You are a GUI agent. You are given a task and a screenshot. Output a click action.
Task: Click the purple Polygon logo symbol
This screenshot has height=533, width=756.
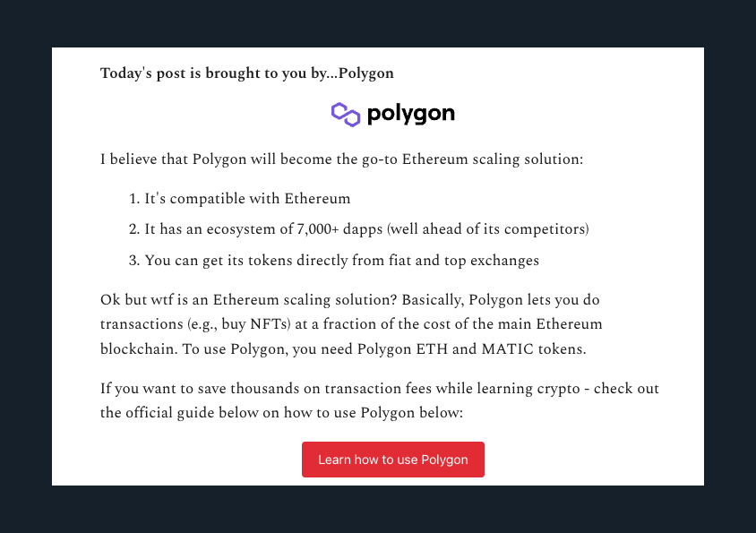pyautogui.click(x=345, y=114)
